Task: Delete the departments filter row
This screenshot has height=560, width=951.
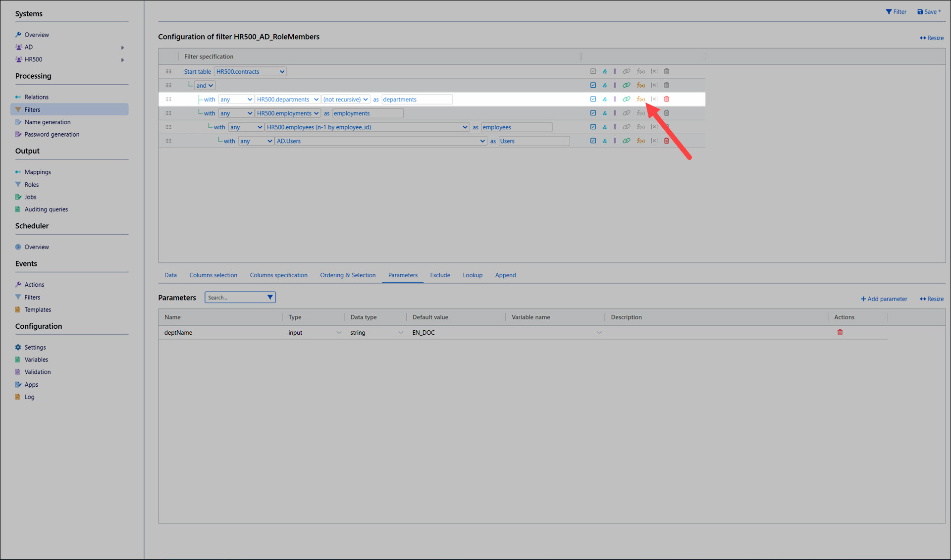Action: (667, 100)
